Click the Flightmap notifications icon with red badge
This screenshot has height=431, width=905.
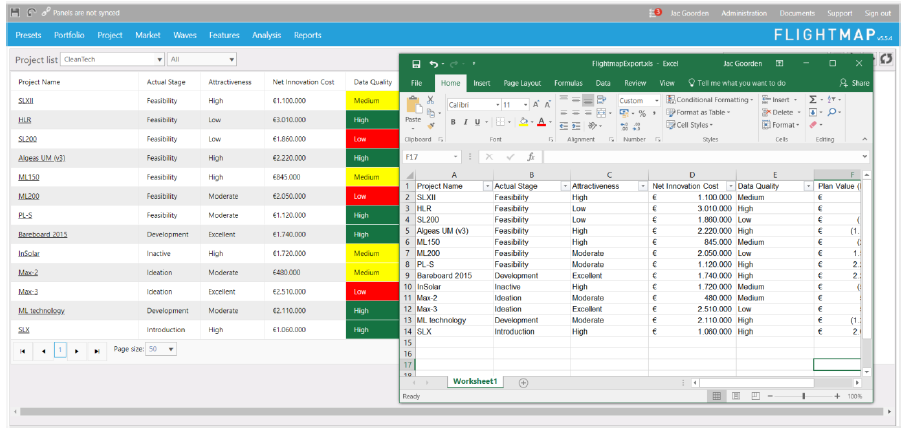pyautogui.click(x=655, y=13)
